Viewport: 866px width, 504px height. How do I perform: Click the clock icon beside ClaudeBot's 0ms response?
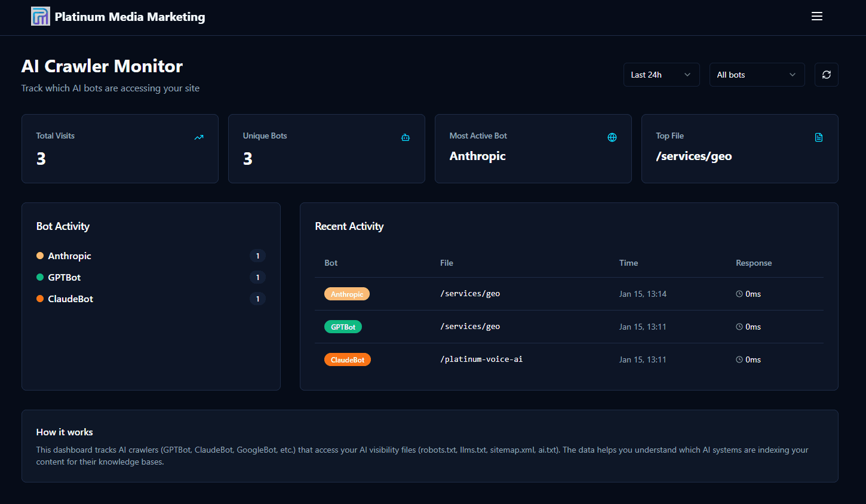[x=739, y=359]
